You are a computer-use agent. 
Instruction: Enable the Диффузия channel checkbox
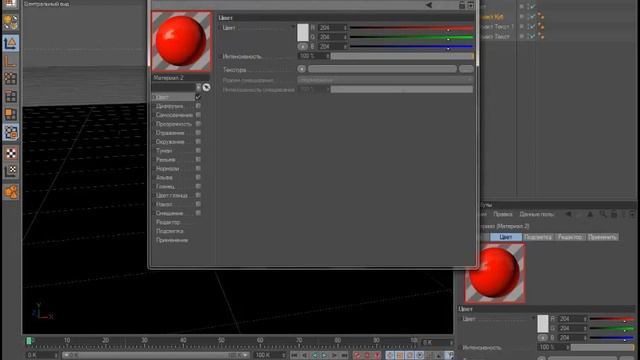pyautogui.click(x=198, y=106)
